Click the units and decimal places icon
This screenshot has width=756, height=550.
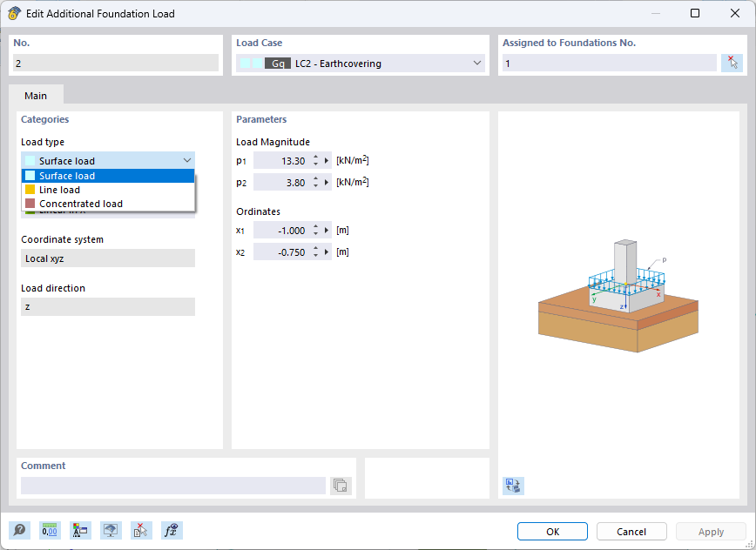pyautogui.click(x=49, y=531)
